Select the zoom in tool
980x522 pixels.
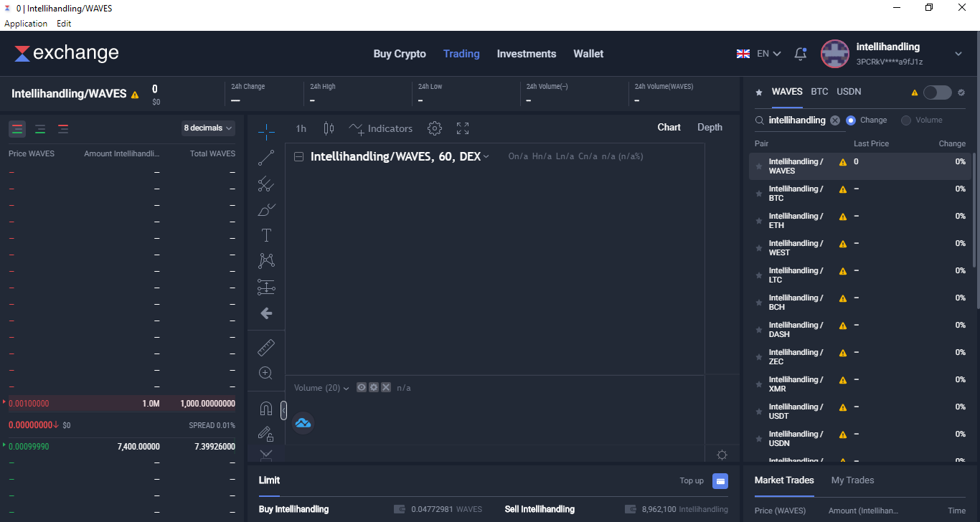pos(266,373)
